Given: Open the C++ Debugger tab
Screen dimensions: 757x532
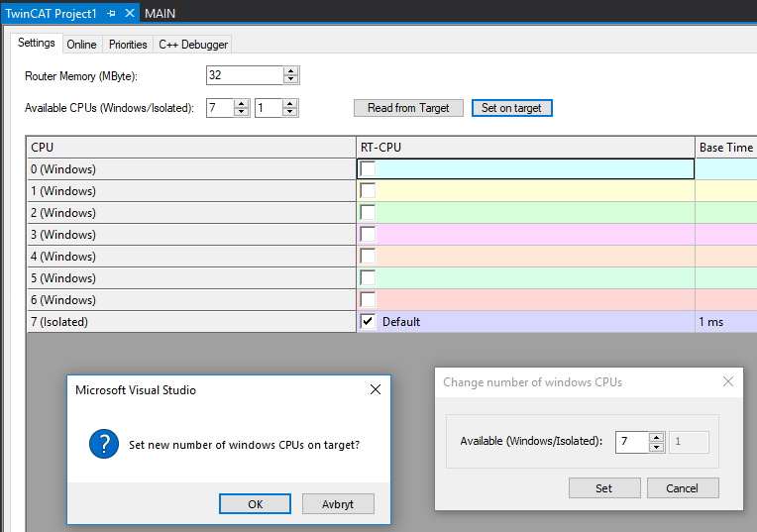Looking at the screenshot, I should [x=193, y=45].
